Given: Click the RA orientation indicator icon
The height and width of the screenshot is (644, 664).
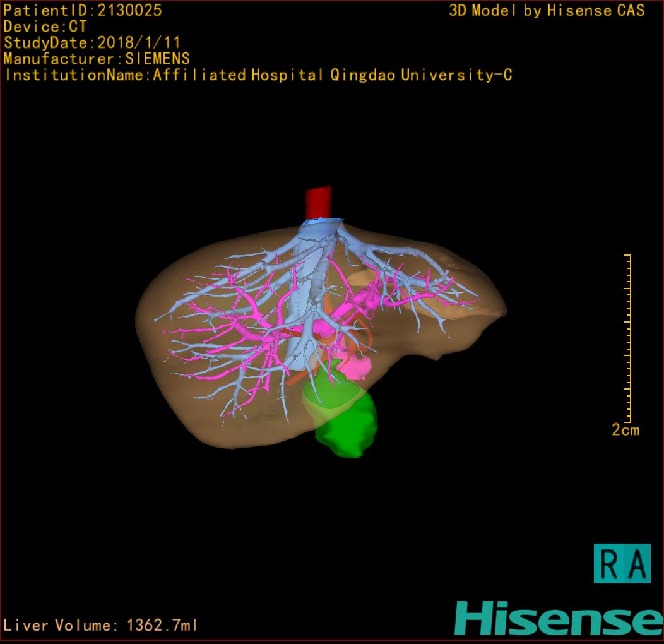Looking at the screenshot, I should coord(622,563).
